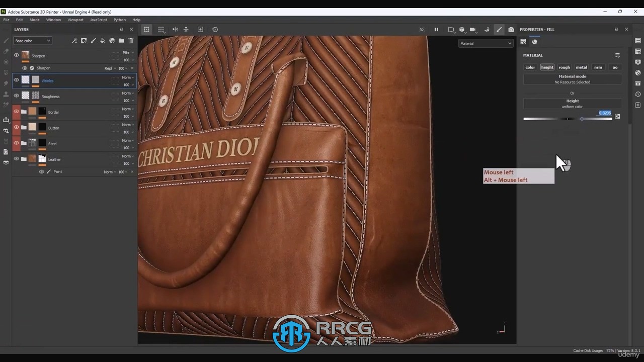Viewport: 644px width, 362px height.
Task: Open Norm blend dropdown on Paint effect
Action: [110, 172]
